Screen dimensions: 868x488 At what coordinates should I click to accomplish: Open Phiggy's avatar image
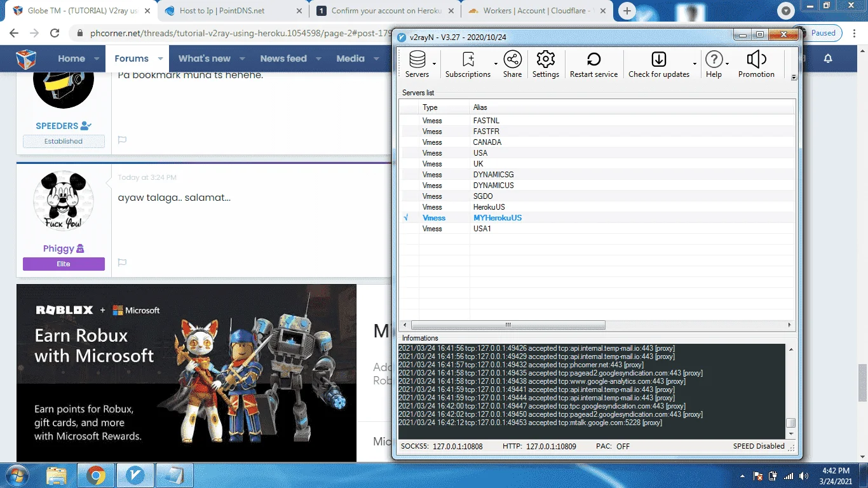click(64, 201)
